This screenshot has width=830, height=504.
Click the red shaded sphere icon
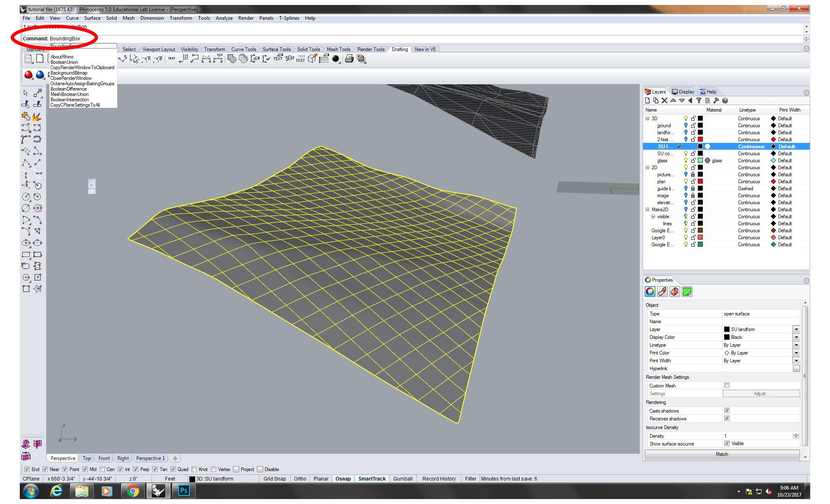click(28, 75)
